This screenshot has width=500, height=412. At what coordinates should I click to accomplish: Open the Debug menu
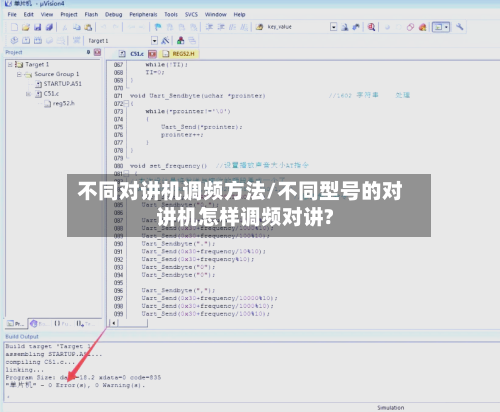114,14
